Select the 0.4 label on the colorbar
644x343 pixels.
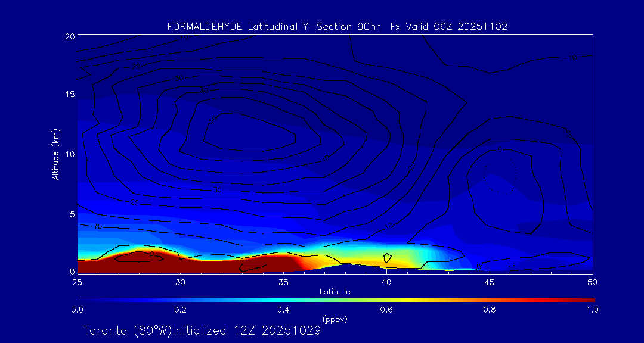[x=283, y=310]
